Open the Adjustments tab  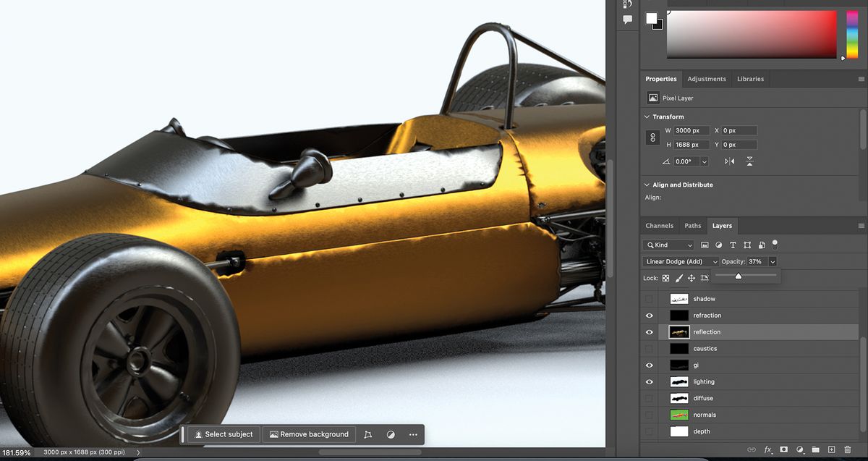(x=707, y=78)
